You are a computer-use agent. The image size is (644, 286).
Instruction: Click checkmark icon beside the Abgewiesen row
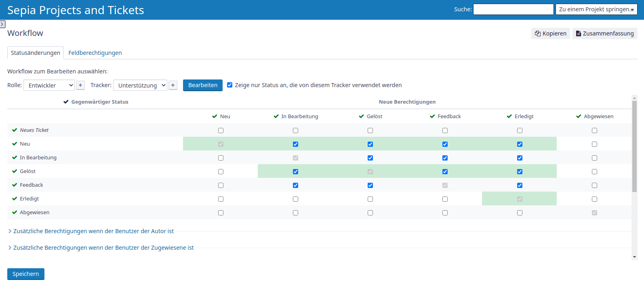pyautogui.click(x=15, y=213)
